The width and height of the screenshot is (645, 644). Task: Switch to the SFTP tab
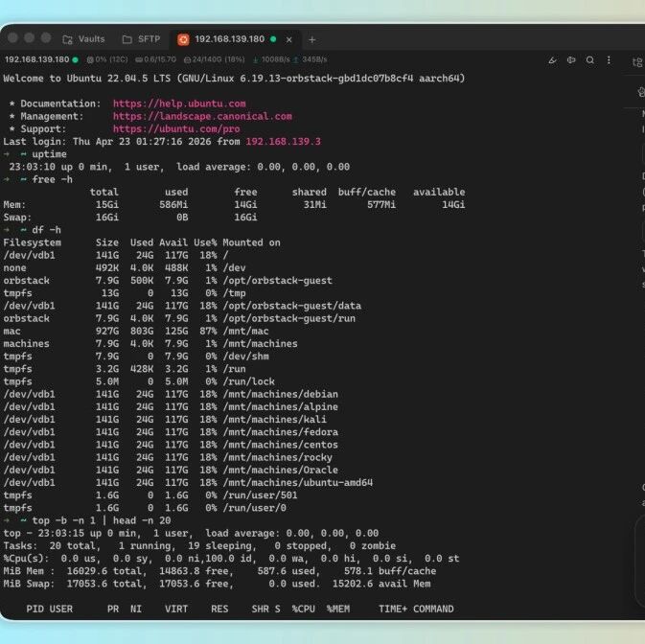[141, 39]
